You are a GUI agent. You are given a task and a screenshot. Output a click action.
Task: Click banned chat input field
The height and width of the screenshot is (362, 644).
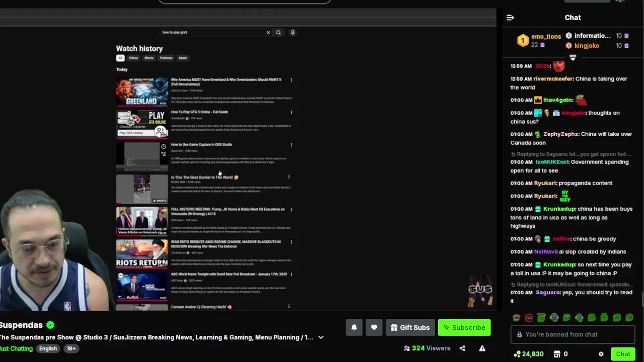click(x=573, y=334)
